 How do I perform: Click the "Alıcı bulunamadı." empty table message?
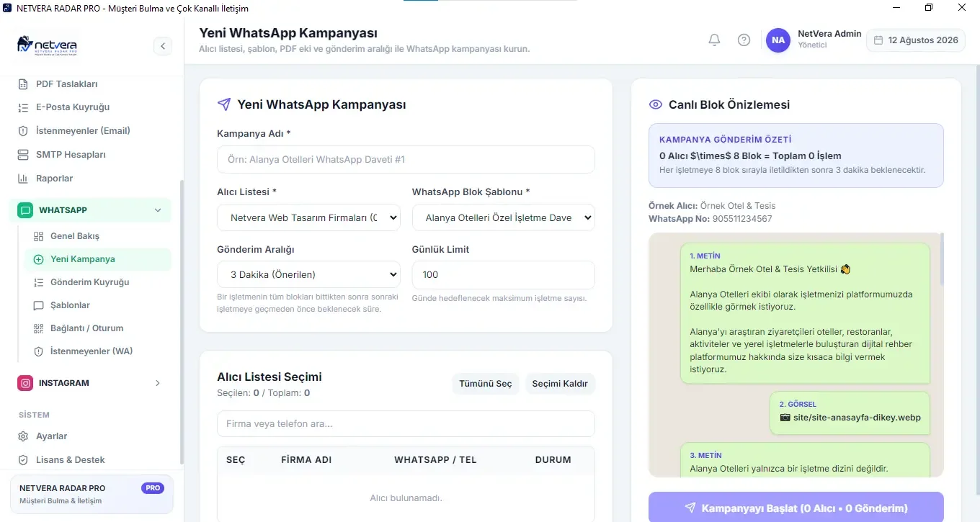406,498
